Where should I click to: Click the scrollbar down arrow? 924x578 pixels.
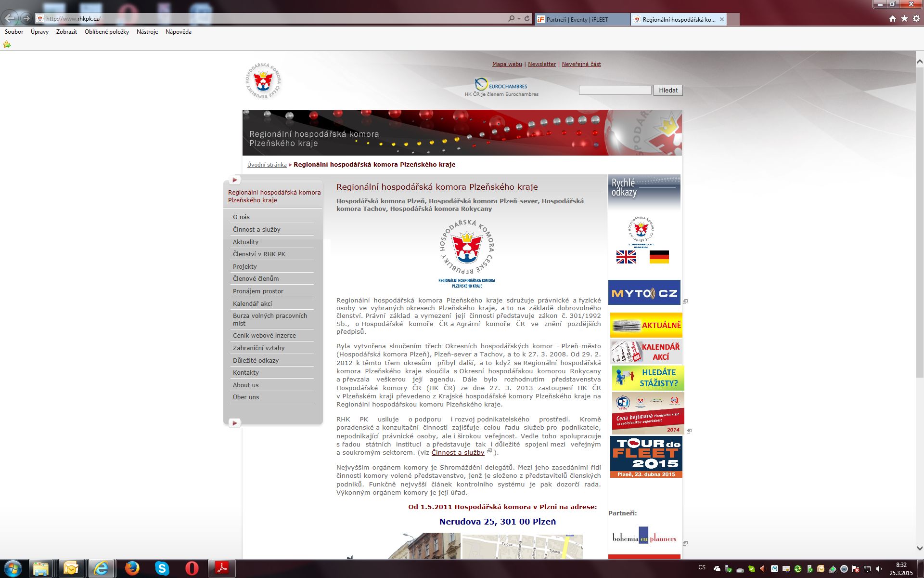coord(919,548)
